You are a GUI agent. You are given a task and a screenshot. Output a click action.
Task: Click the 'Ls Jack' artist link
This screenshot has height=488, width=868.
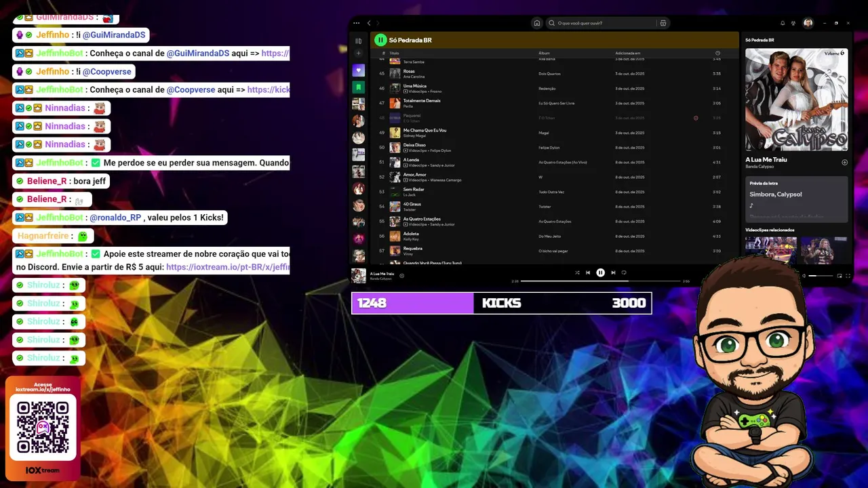tap(409, 195)
